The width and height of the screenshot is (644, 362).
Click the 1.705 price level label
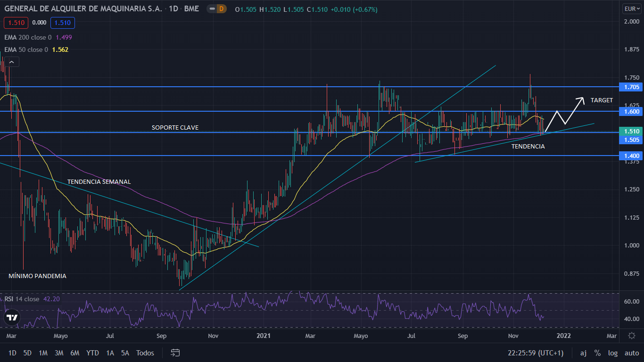631,87
